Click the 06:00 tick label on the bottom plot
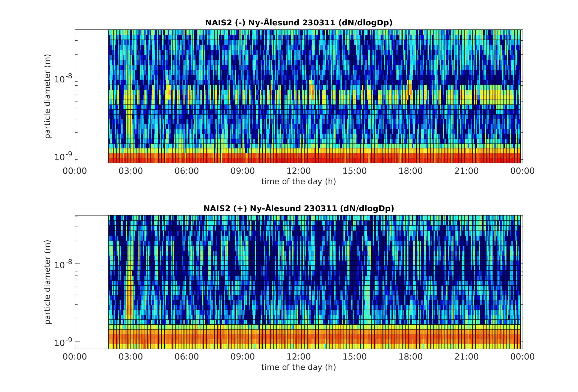 point(187,357)
